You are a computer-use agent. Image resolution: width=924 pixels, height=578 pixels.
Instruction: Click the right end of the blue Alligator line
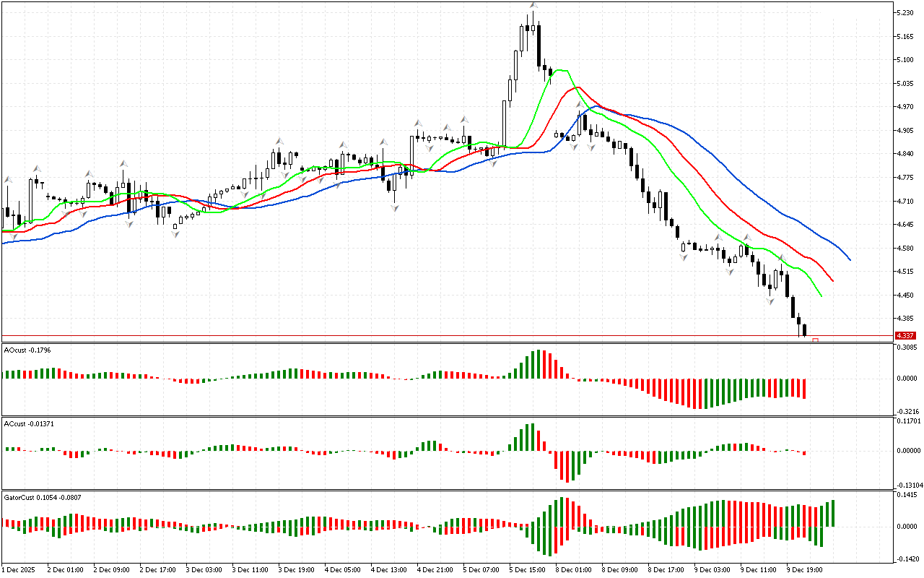(x=850, y=259)
